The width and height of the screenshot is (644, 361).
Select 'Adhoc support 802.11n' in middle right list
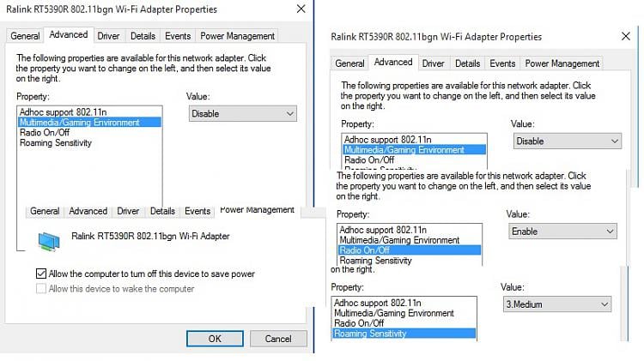pyautogui.click(x=410, y=230)
